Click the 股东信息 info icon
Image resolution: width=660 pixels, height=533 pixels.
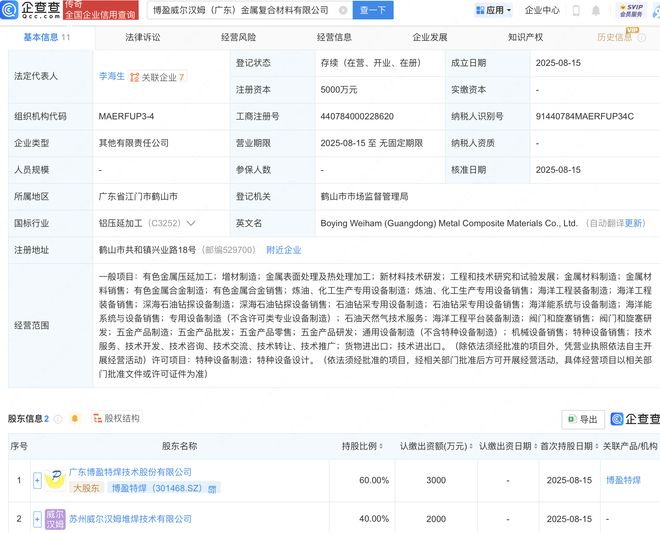[x=58, y=419]
